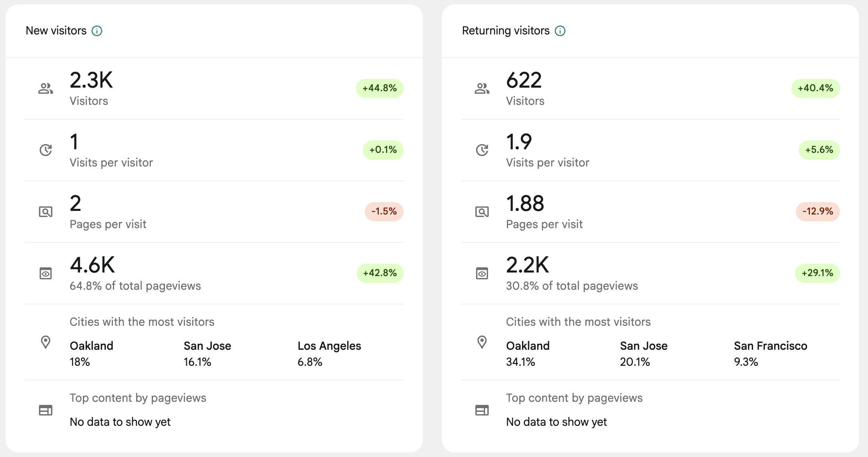Click the +29.1% pageviews change badge

pyautogui.click(x=817, y=273)
